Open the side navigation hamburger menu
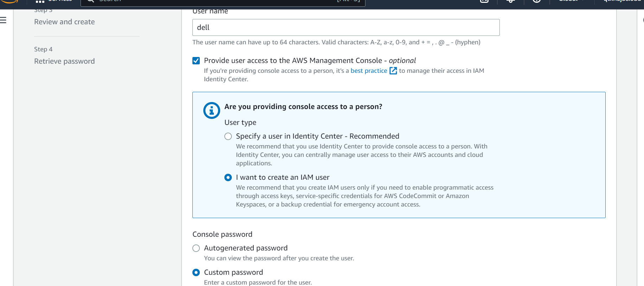The width and height of the screenshot is (644, 286). point(4,20)
